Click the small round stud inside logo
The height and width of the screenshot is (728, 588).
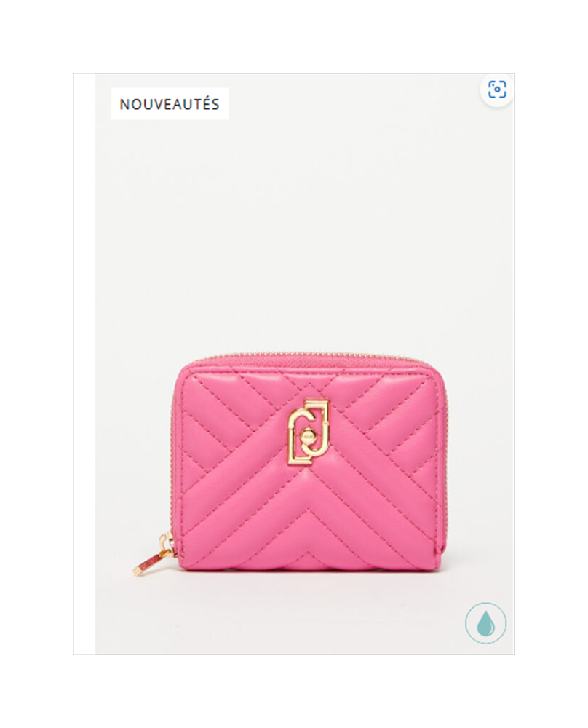(x=307, y=436)
